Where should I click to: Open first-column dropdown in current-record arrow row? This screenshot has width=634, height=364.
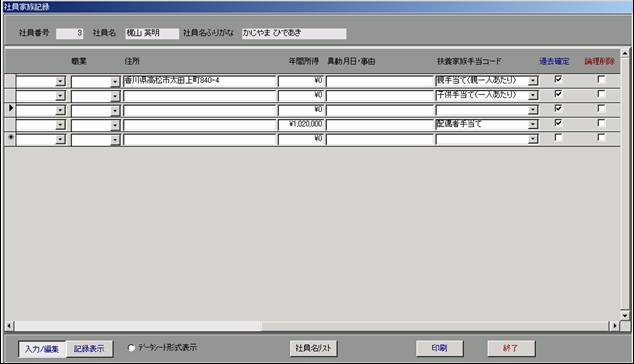click(x=60, y=110)
